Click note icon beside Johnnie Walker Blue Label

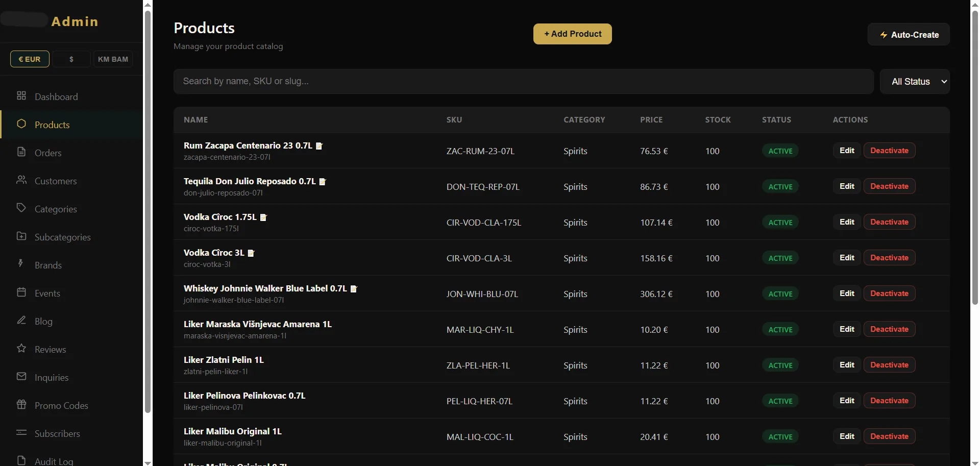pos(354,289)
